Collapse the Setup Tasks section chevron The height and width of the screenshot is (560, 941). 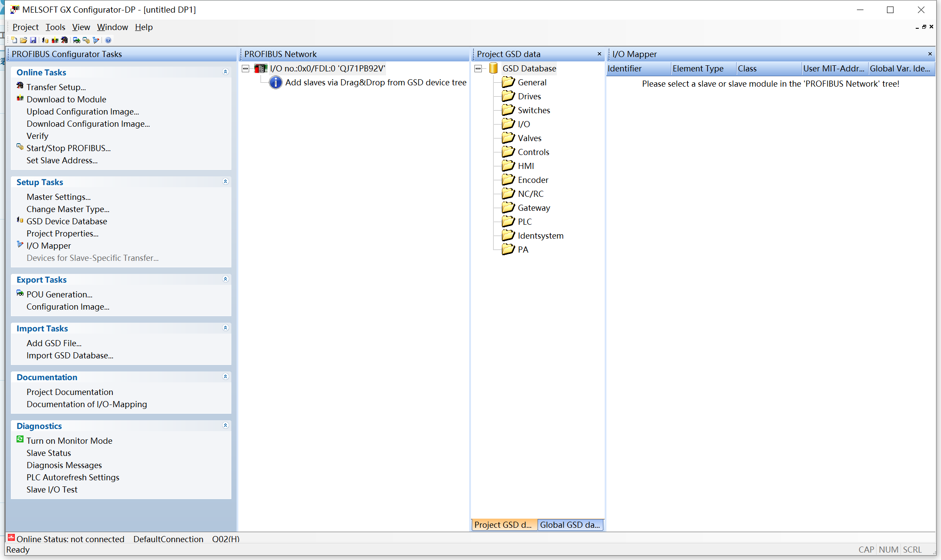pyautogui.click(x=225, y=182)
